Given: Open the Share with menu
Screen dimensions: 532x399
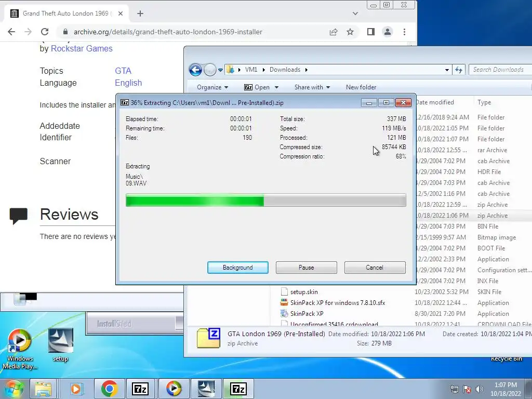Looking at the screenshot, I should [312, 87].
